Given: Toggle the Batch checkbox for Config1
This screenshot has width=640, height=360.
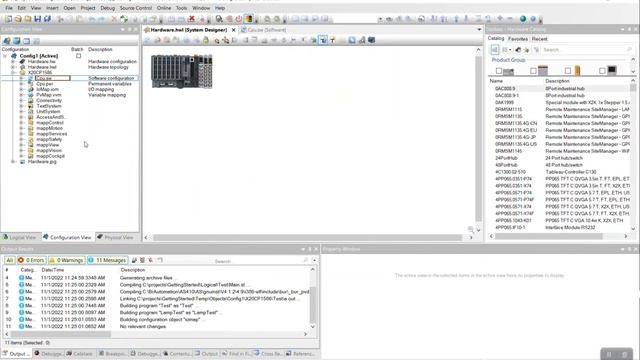Looking at the screenshot, I should [78, 56].
